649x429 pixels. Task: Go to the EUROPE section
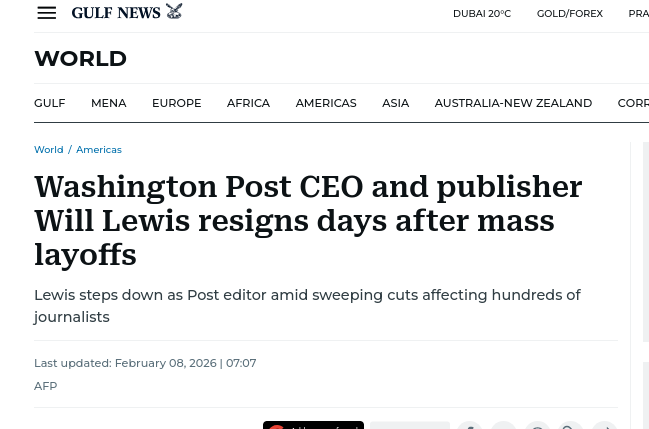[x=176, y=103]
